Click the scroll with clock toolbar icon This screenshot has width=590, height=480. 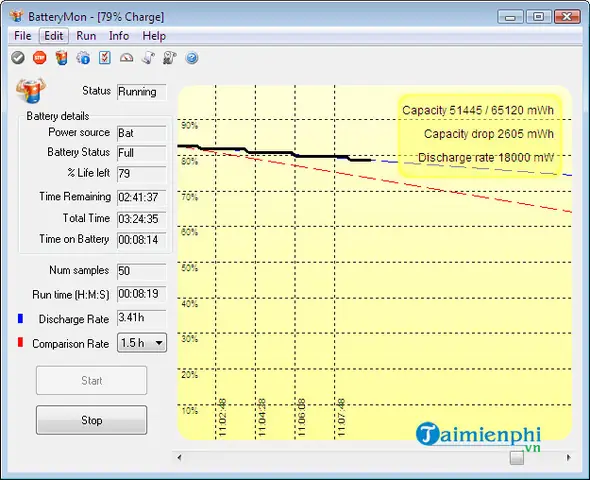point(170,58)
